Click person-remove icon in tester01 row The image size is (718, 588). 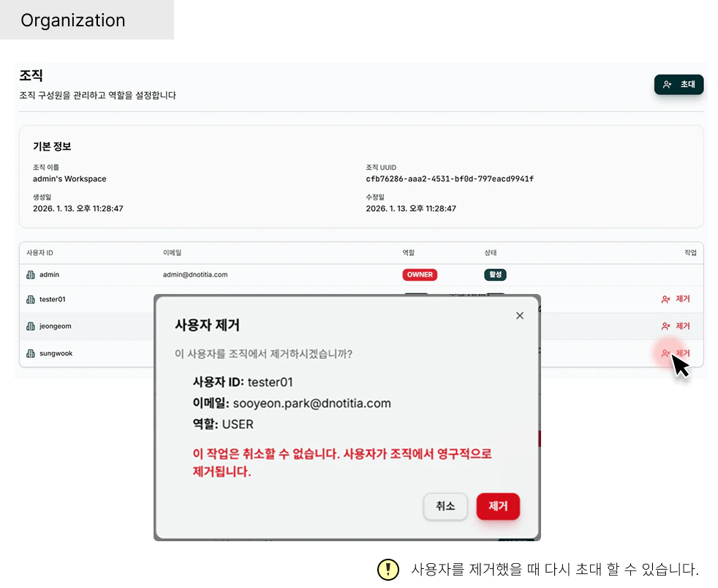point(665,299)
